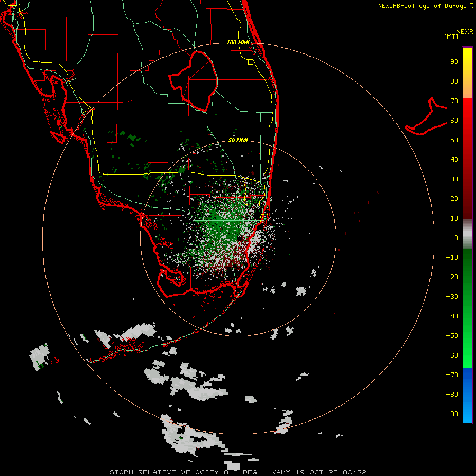Viewport: 476px width, 476px height.
Task: Select the positive 10 scale value
Action: [x=454, y=218]
